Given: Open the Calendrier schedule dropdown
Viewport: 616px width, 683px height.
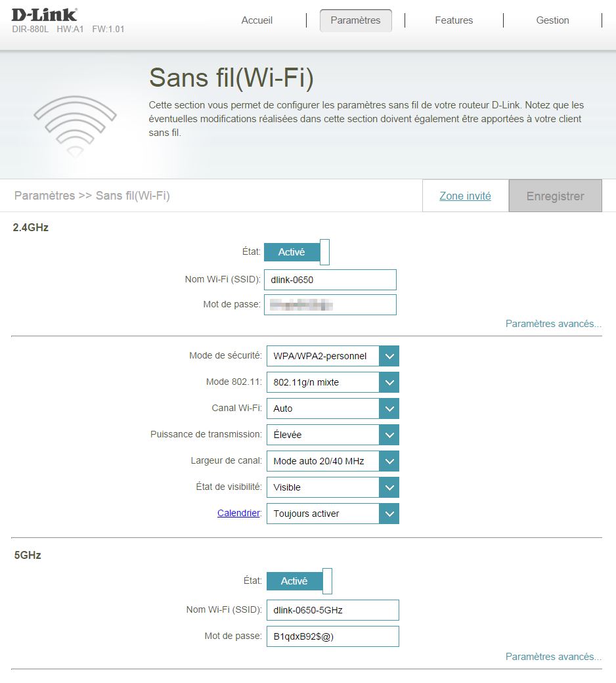Looking at the screenshot, I should [332, 514].
